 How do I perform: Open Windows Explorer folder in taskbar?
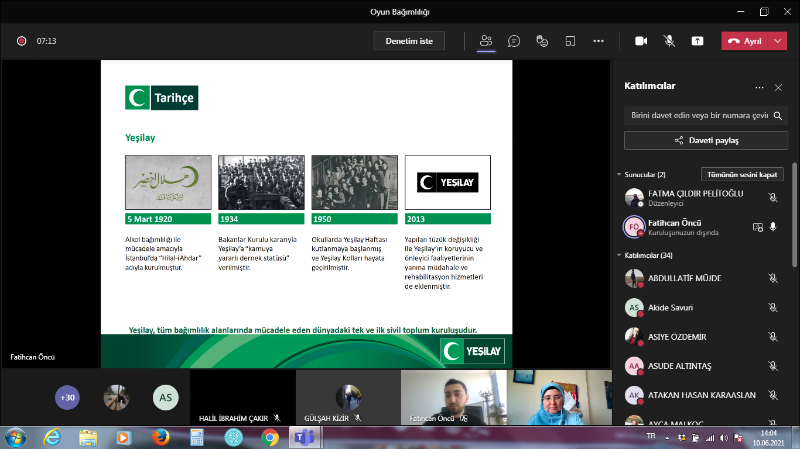point(88,438)
